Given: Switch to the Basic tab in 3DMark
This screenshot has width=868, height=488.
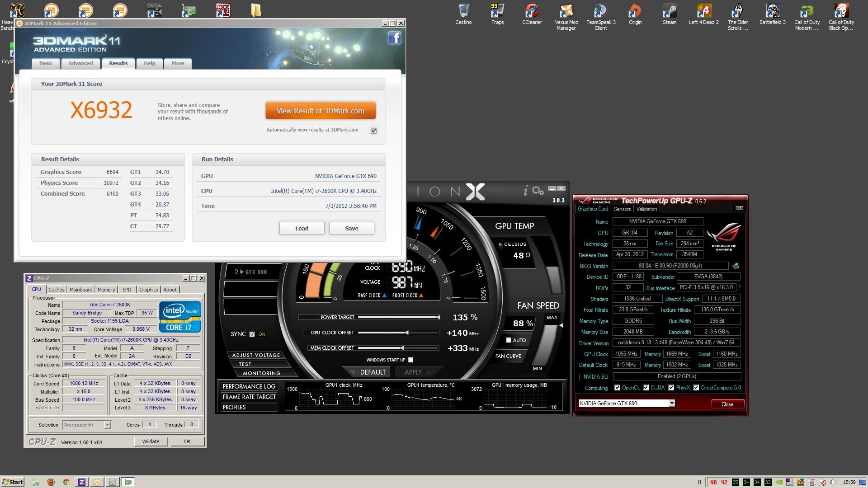Looking at the screenshot, I should coord(46,63).
